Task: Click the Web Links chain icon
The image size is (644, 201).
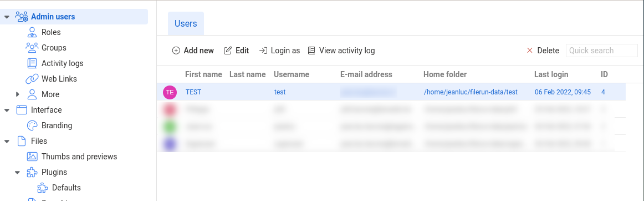Action: pos(32,79)
